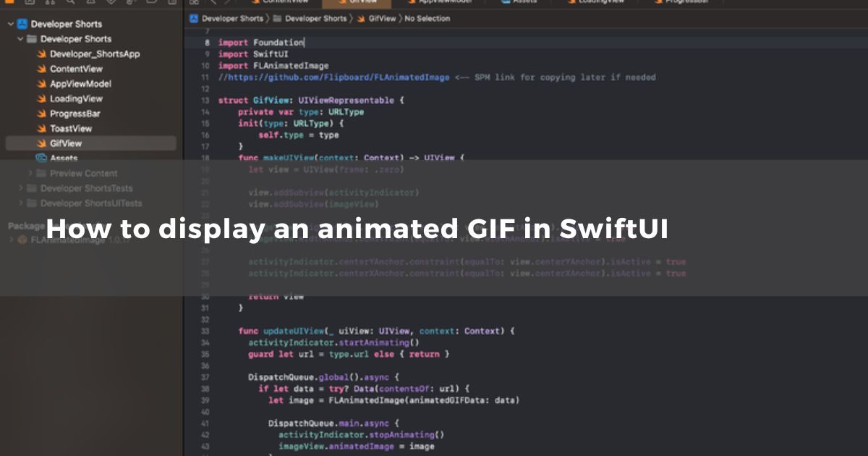Collapse the top-level Developer Shorts project
Image resolution: width=868 pixels, height=456 pixels.
pos(10,24)
